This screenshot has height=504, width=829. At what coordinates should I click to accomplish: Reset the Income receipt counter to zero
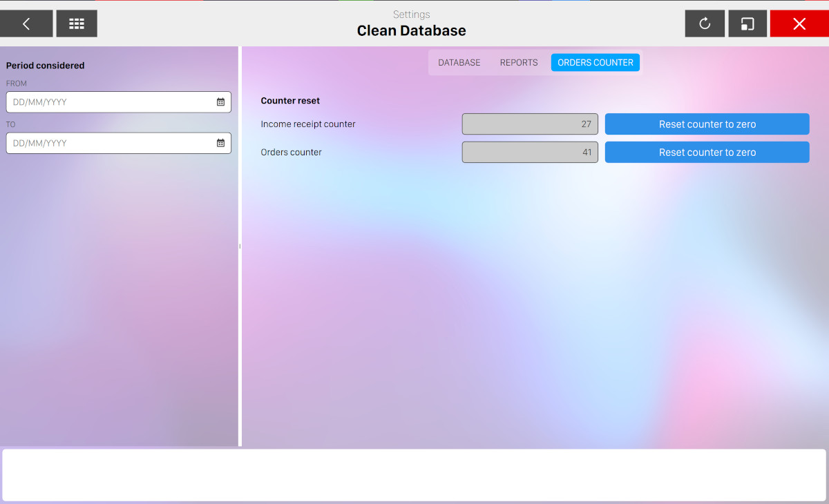[707, 124]
